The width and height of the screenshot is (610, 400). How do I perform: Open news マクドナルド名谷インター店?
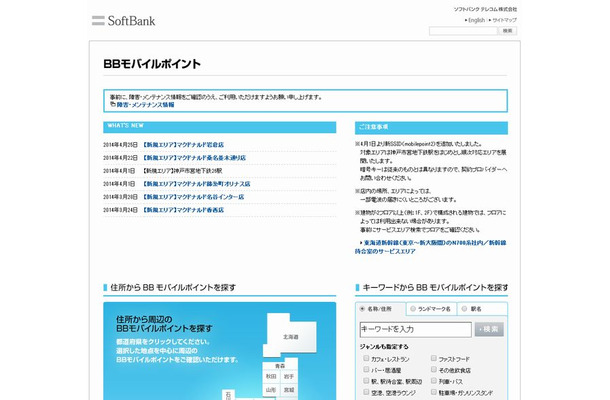coord(193,197)
